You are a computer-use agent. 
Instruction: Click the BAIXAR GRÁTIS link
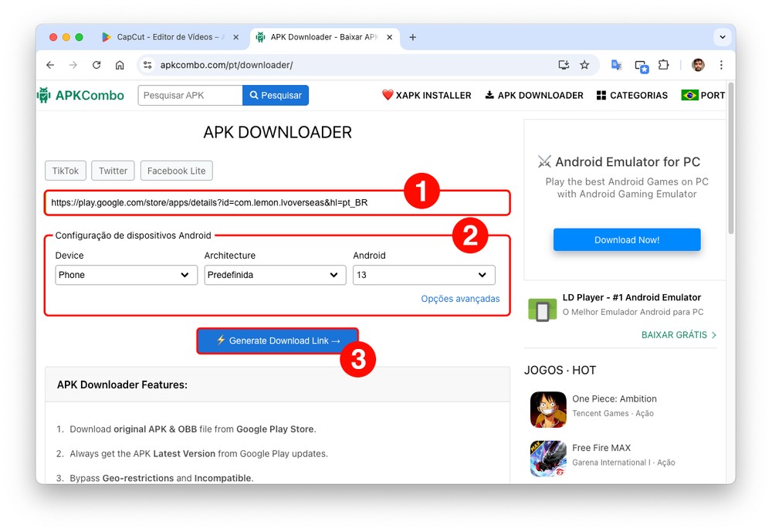tap(679, 335)
